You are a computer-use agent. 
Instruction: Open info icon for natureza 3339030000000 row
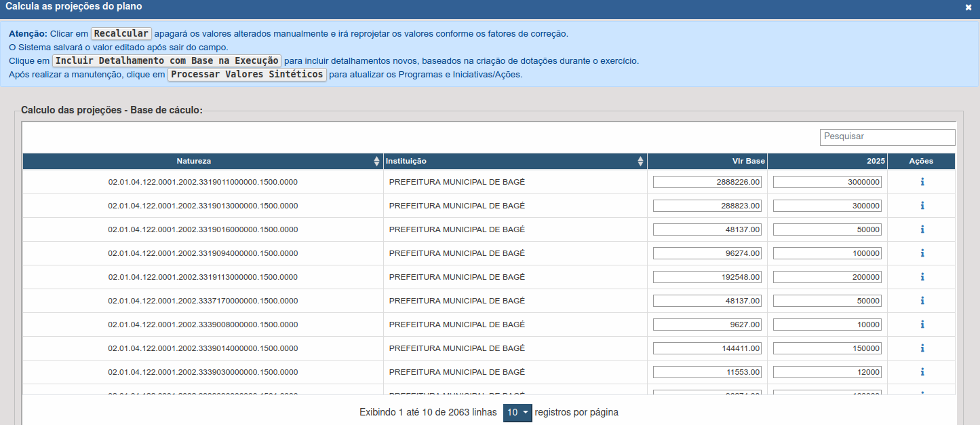[922, 372]
